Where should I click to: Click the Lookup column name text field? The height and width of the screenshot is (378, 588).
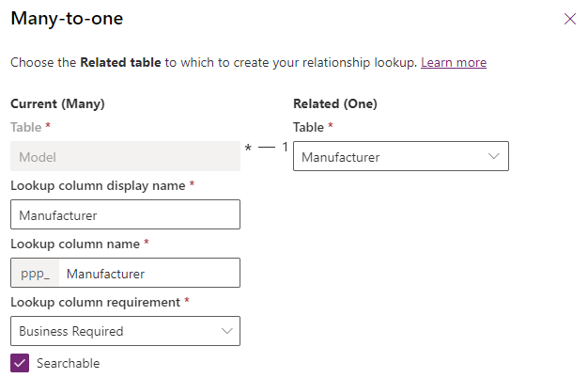click(147, 274)
